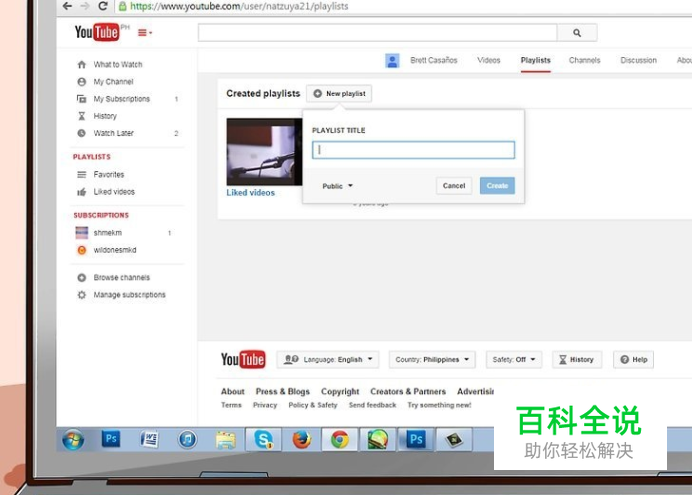Open Policy & Safety footer link
The width and height of the screenshot is (692, 495).
(x=312, y=405)
